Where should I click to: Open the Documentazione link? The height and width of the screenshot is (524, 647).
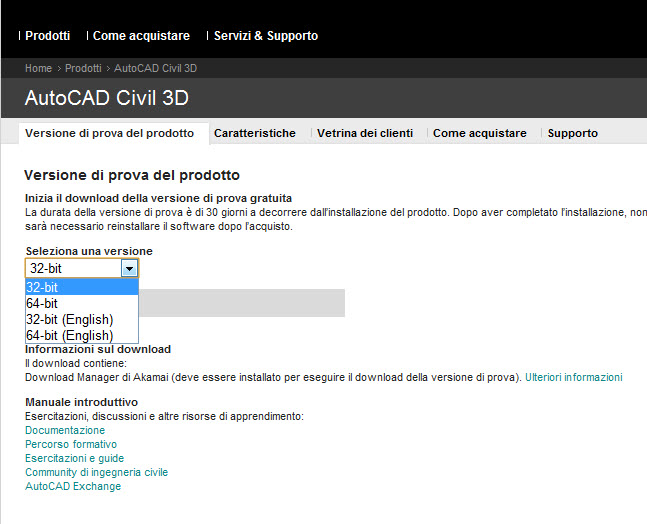click(65, 430)
